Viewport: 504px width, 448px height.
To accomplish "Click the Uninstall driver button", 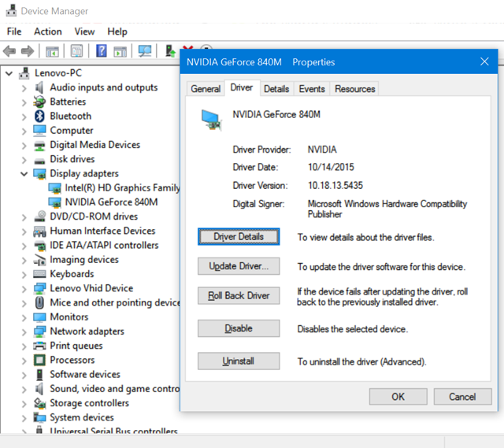I will [x=239, y=361].
